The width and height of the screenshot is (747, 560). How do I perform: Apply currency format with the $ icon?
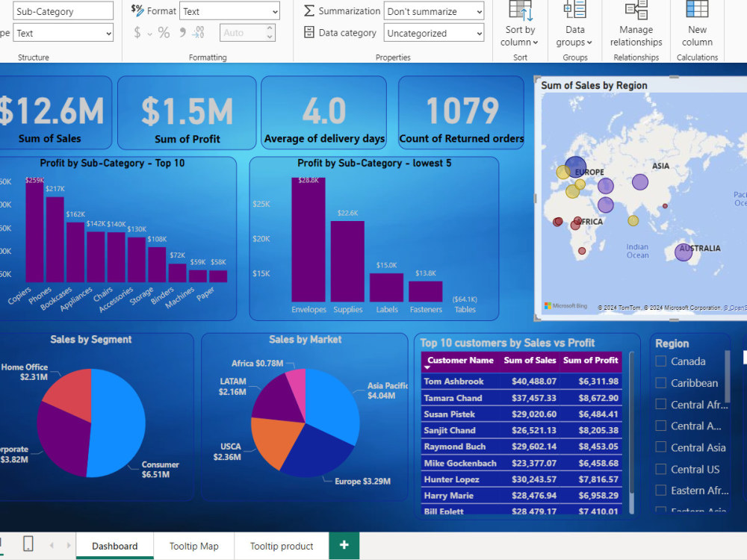click(x=139, y=34)
